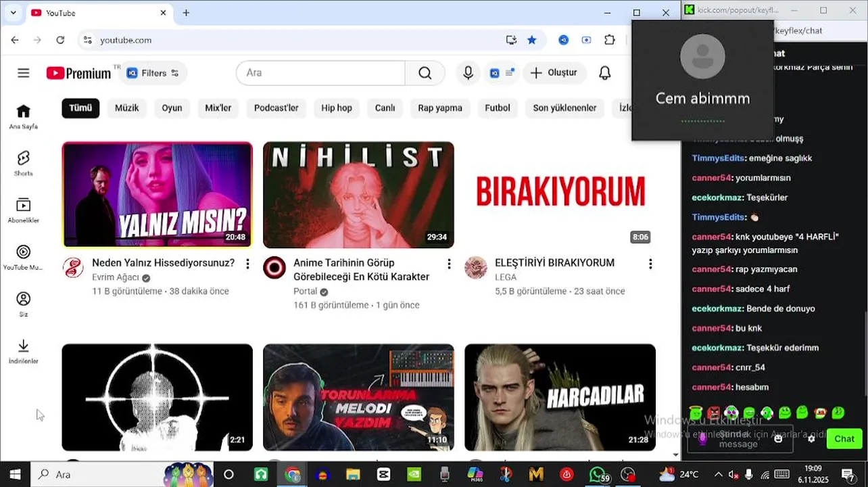Open Neden Yalnız Hissediyorsunuz? video title
Screen dimensions: 868x487
(163, 262)
